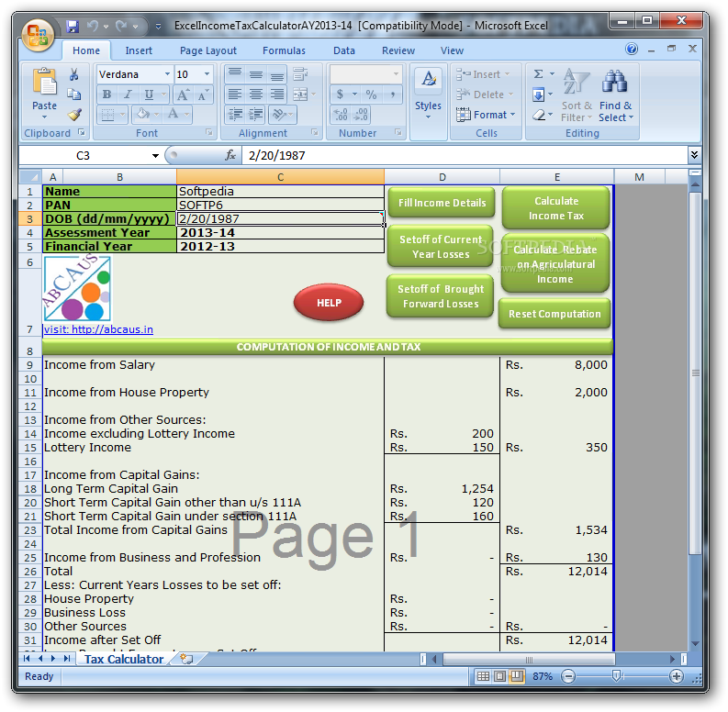Apply percent style

[x=371, y=95]
